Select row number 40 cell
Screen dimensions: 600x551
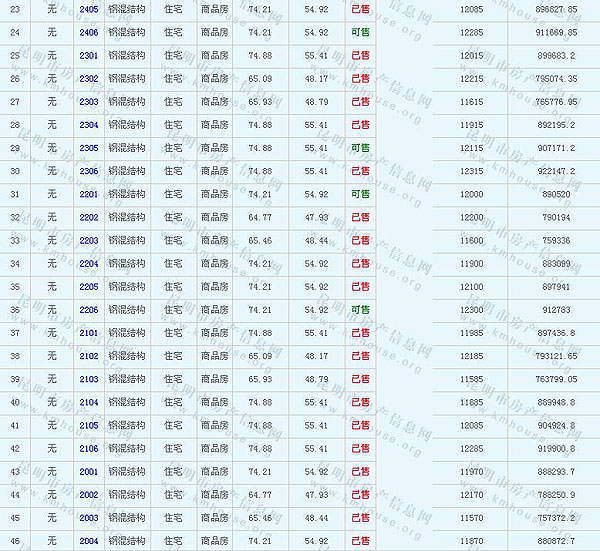point(15,402)
